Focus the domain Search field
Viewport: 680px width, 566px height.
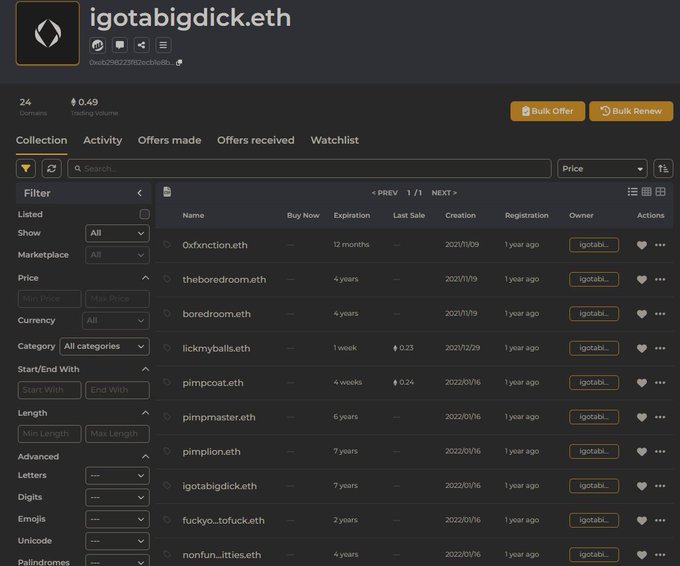(309, 169)
